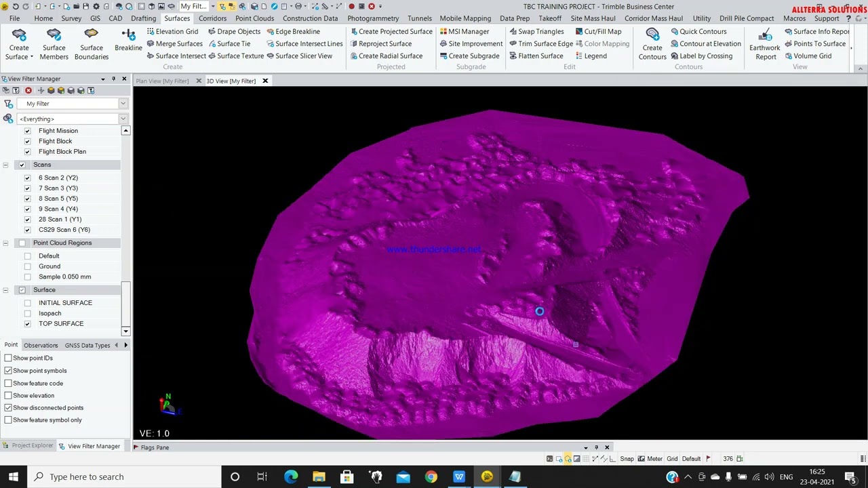Viewport: 868px width, 488px height.
Task: Click Swap Triangles command
Action: pos(536,32)
